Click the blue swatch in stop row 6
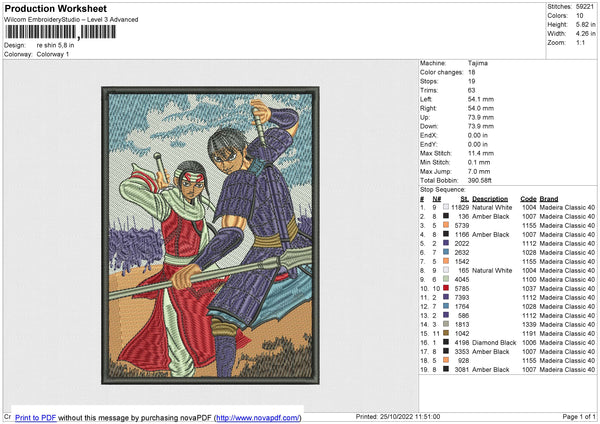 (x=446, y=252)
